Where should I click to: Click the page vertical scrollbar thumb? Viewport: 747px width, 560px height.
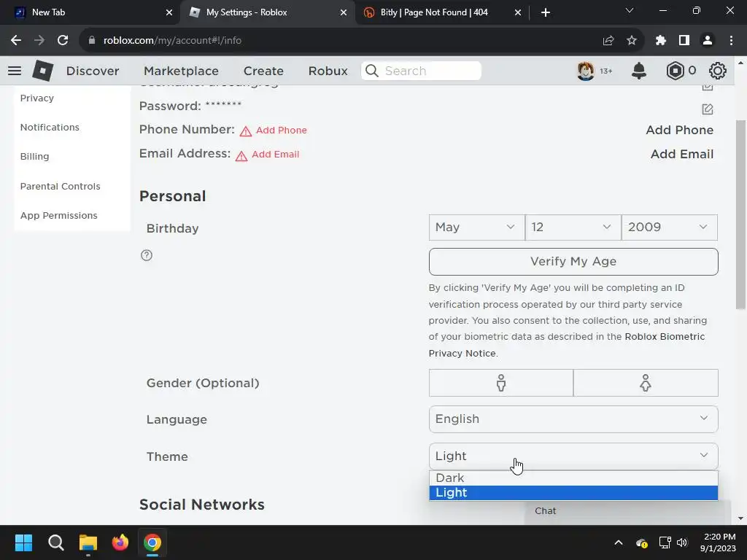(740, 214)
